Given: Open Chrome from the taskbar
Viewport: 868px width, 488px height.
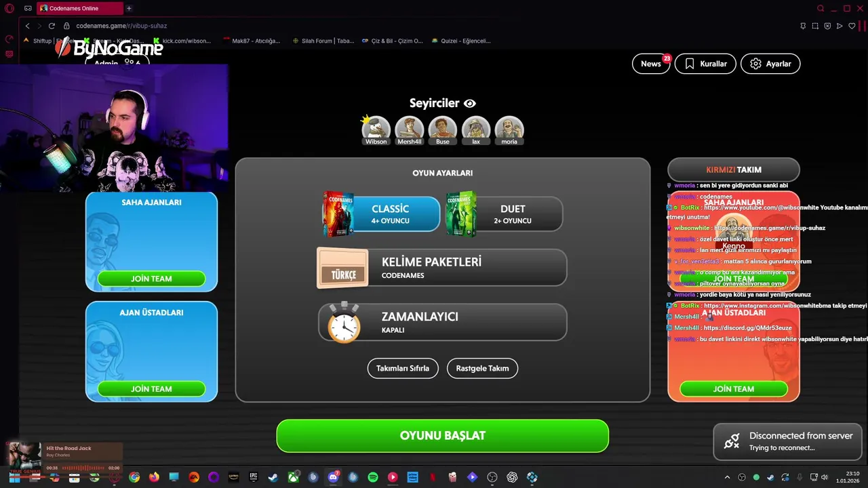Looking at the screenshot, I should (134, 477).
